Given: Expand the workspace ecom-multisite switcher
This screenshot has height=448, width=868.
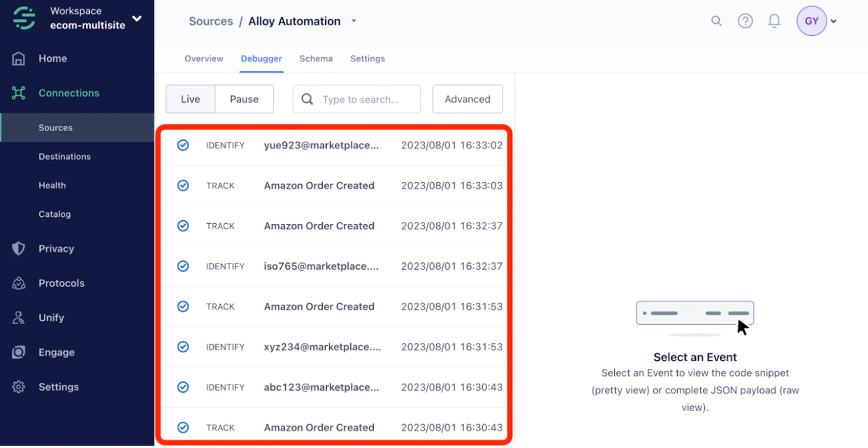Looking at the screenshot, I should point(137,18).
